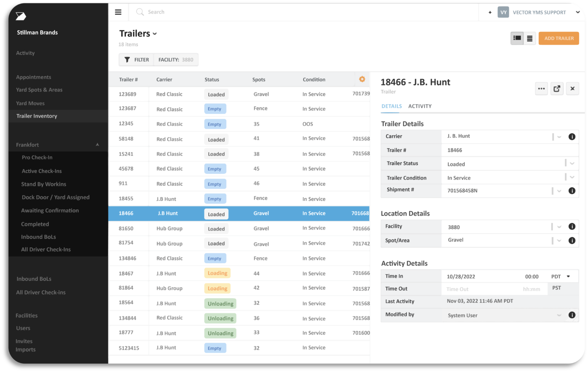This screenshot has height=372, width=588.
Task: Click the Shipment # info icon
Action: (572, 191)
